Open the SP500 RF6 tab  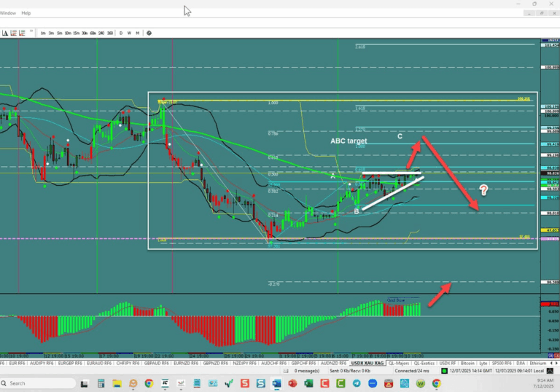(502, 363)
